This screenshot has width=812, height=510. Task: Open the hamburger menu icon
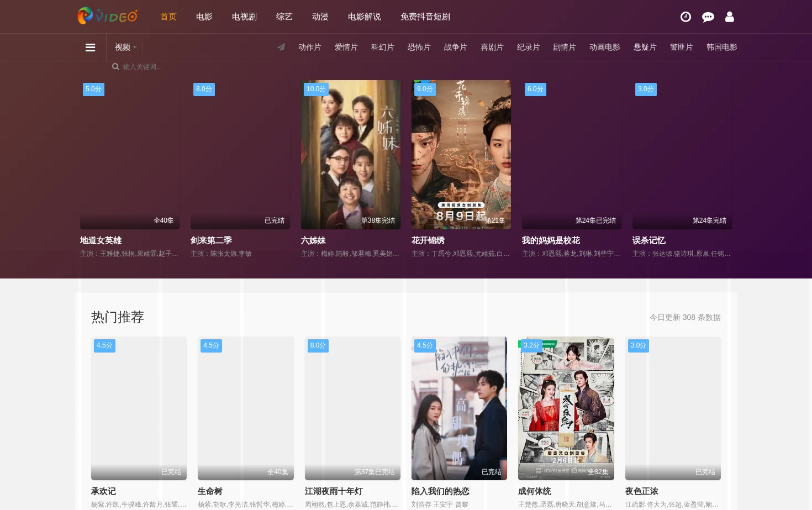(91, 48)
